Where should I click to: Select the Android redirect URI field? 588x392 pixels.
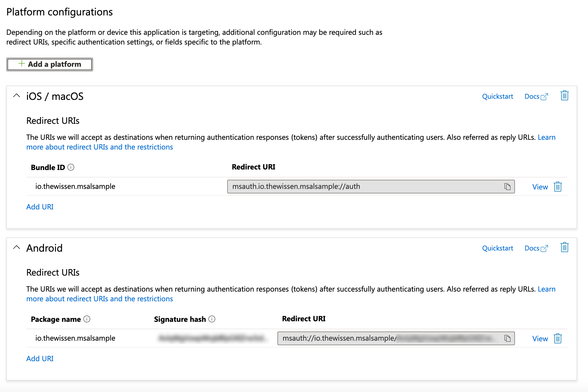[x=371, y=338]
